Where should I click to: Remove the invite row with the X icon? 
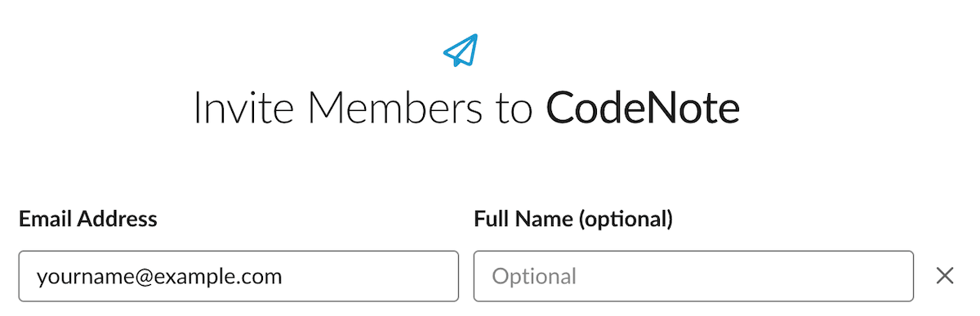coord(945,276)
